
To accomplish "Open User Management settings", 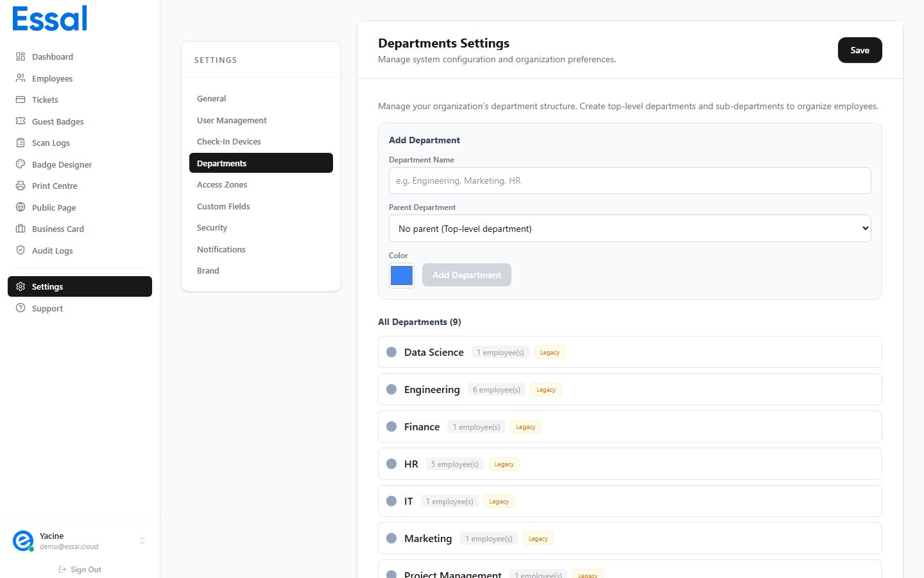I will [261, 120].
